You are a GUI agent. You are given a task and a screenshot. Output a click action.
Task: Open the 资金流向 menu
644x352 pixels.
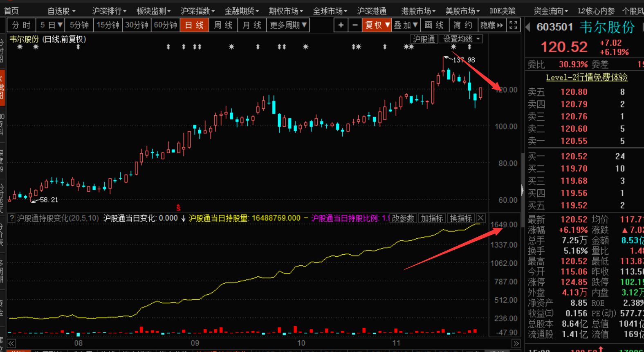click(551, 11)
